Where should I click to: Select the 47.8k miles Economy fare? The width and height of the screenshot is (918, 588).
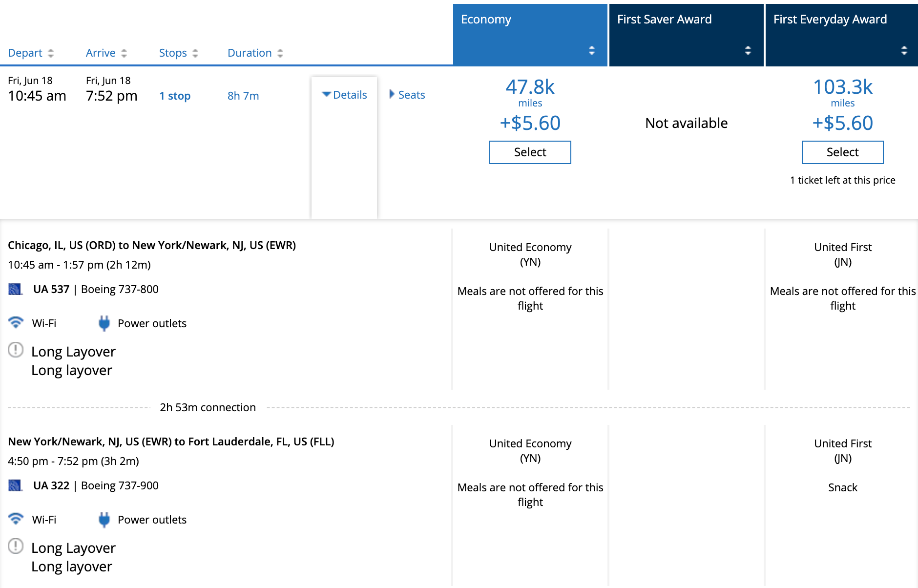530,152
